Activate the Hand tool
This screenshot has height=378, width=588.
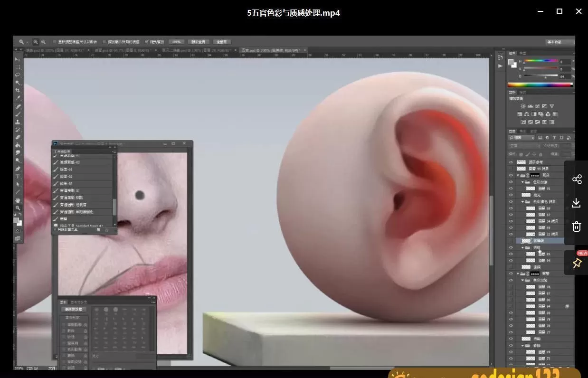click(x=18, y=200)
